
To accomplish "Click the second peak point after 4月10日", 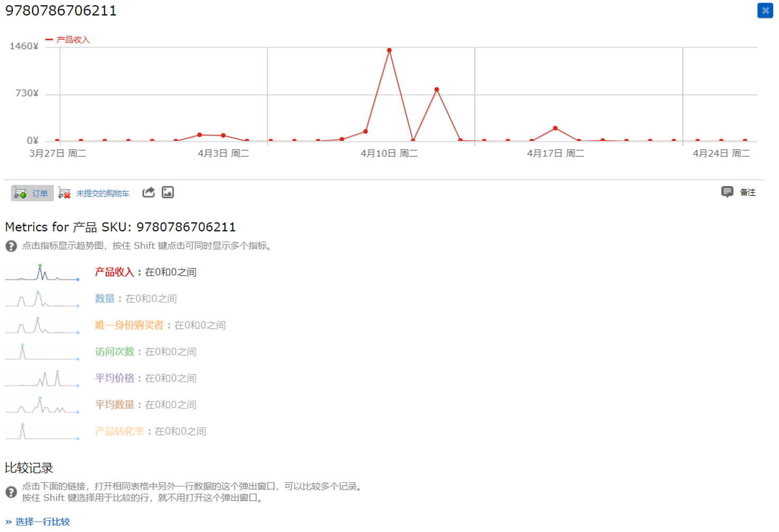I will click(437, 90).
